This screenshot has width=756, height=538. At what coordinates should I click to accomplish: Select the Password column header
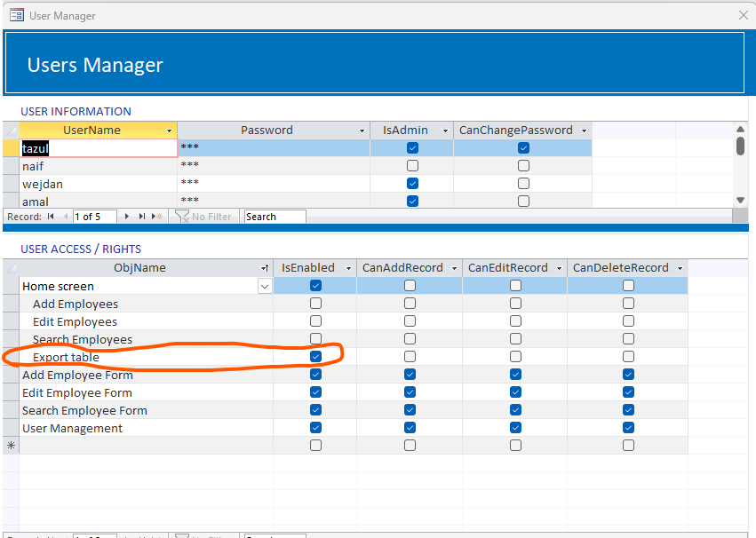pyautogui.click(x=267, y=131)
